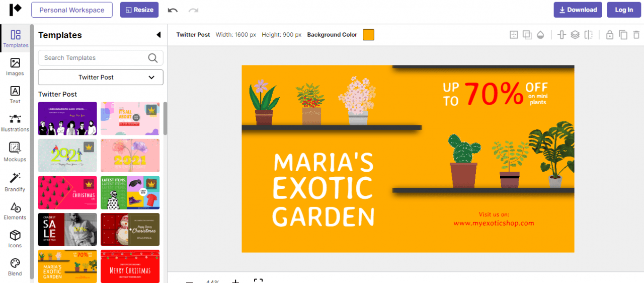Click the align center icon
The width and height of the screenshot is (644, 283).
coord(561,35)
